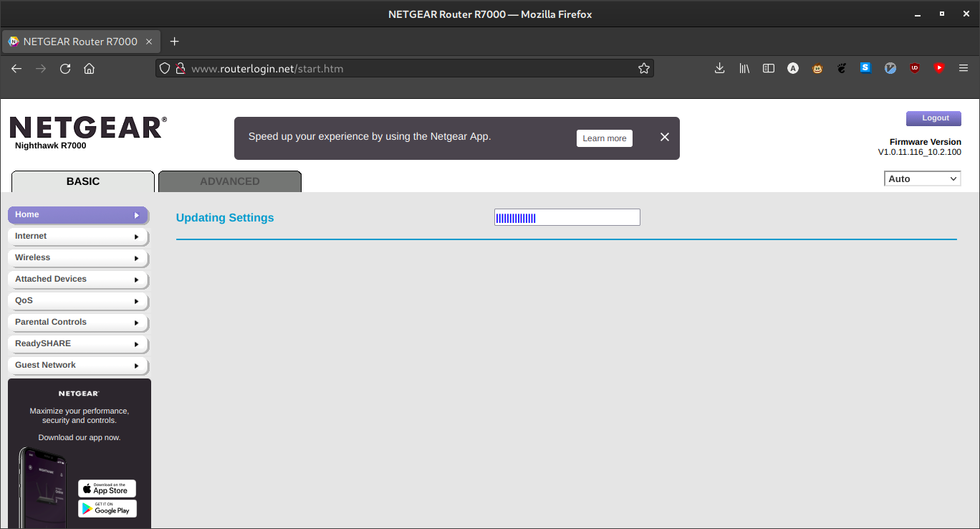Open the Auto language dropdown

pos(923,178)
